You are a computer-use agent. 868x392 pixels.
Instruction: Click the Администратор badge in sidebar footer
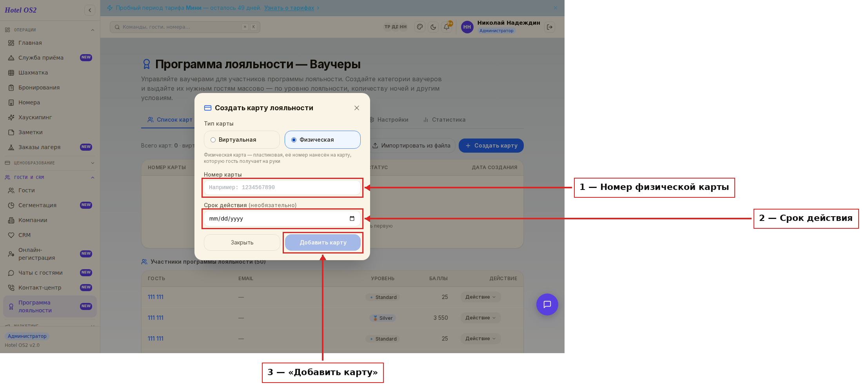(27, 336)
